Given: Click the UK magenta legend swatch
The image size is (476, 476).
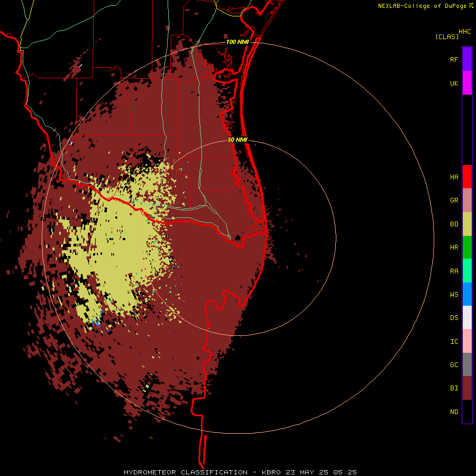Looking at the screenshot, I should [467, 83].
